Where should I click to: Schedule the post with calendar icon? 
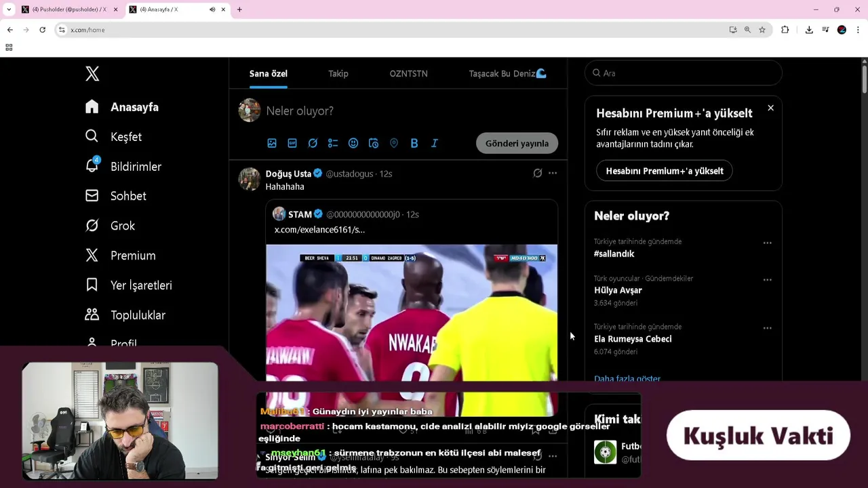click(x=374, y=143)
